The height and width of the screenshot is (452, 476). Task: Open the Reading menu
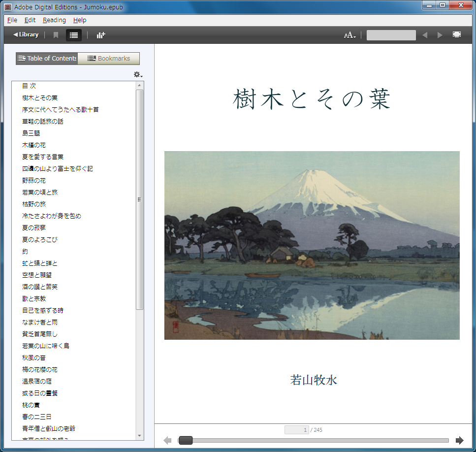(54, 20)
